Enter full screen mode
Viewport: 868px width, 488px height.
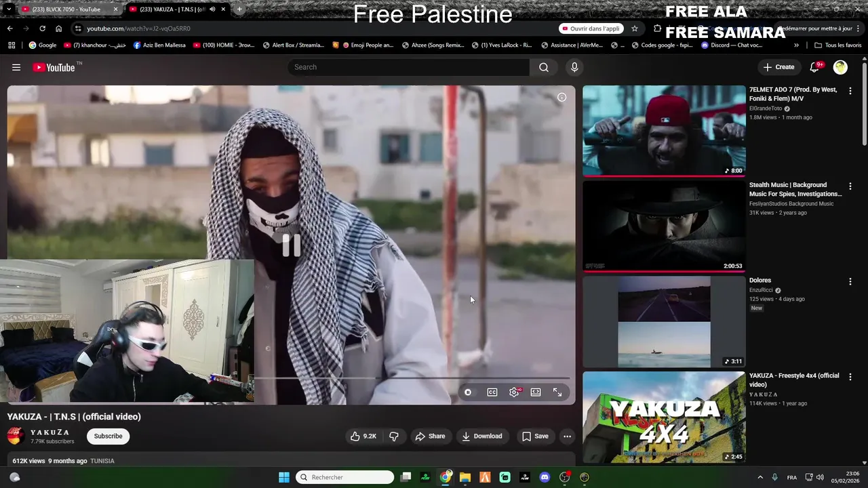click(557, 392)
